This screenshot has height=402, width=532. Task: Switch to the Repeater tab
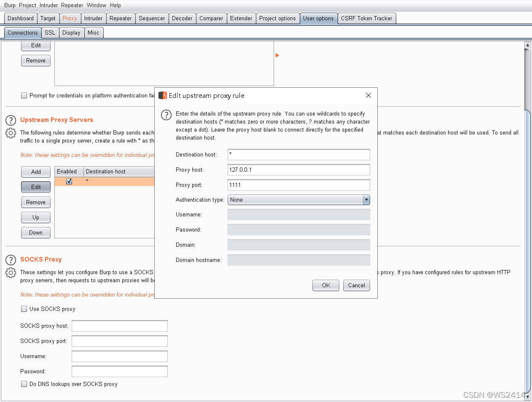pyautogui.click(x=121, y=18)
